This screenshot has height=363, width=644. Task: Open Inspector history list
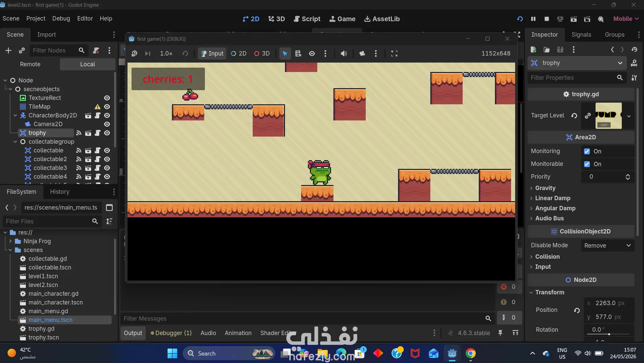[634, 50]
